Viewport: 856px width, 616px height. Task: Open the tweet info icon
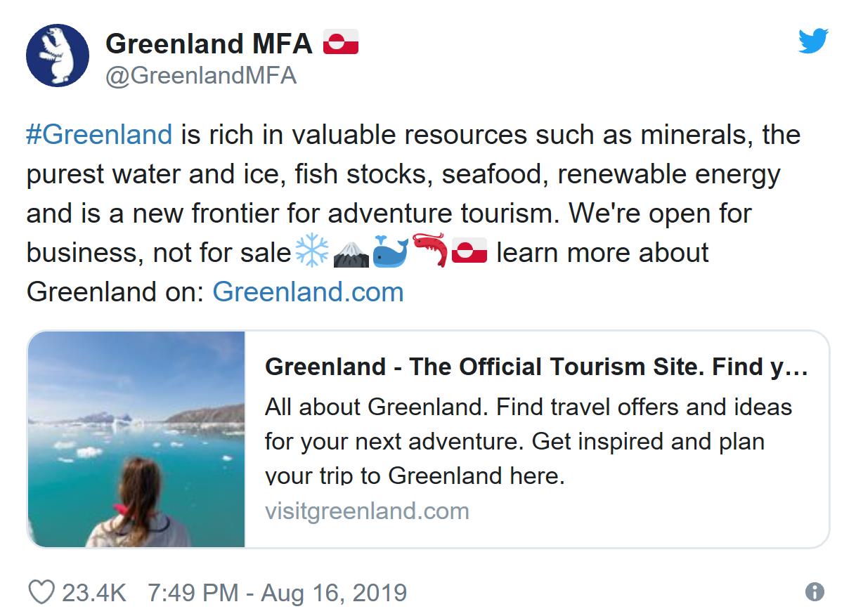click(x=815, y=592)
